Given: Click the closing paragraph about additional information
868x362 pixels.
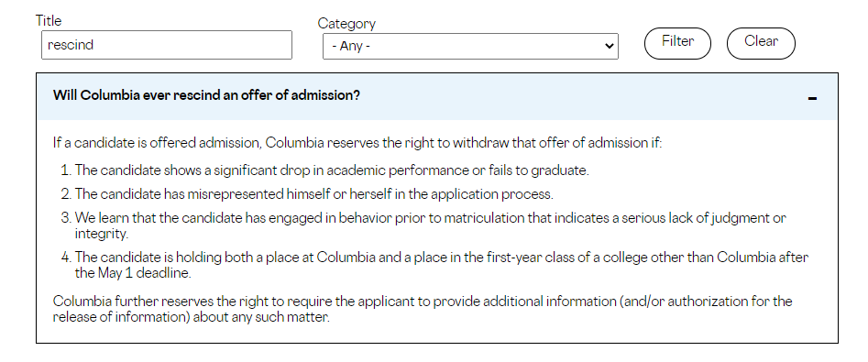Looking at the screenshot, I should point(423,309).
